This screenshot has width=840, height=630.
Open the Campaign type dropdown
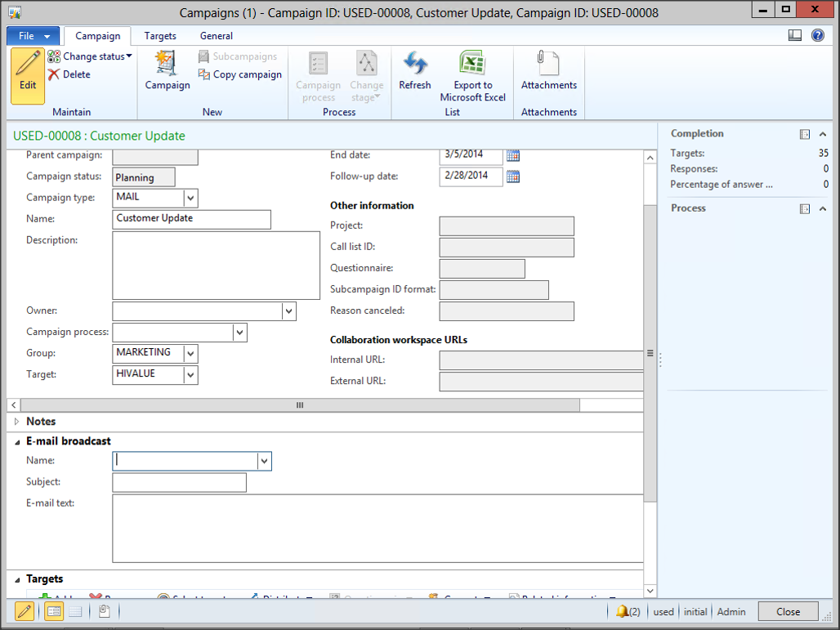tap(190, 198)
